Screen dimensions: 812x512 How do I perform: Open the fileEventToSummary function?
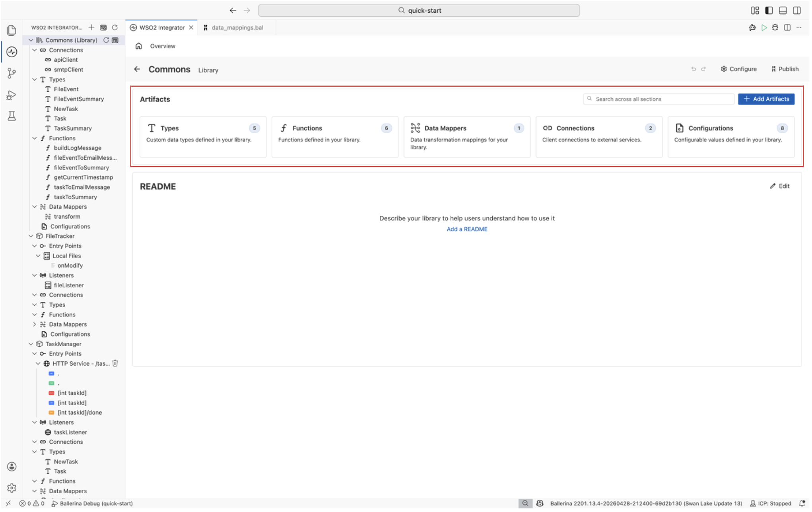(x=81, y=168)
